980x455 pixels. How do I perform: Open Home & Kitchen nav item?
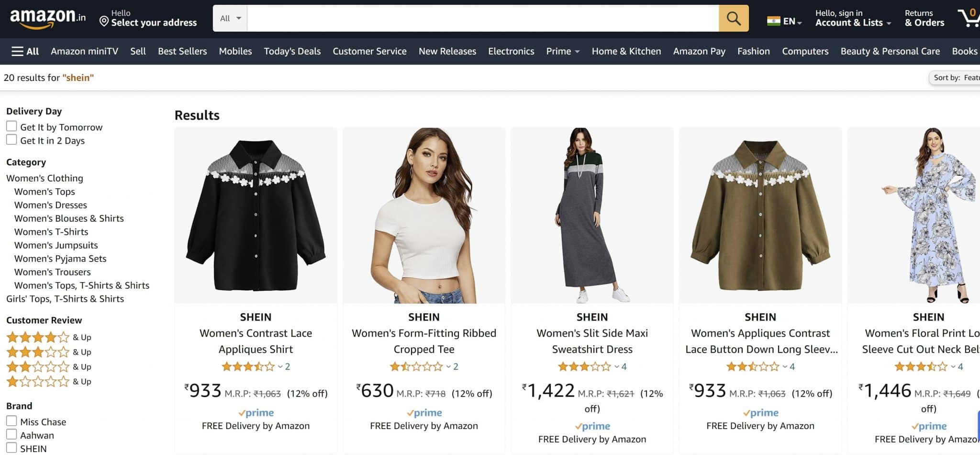626,51
